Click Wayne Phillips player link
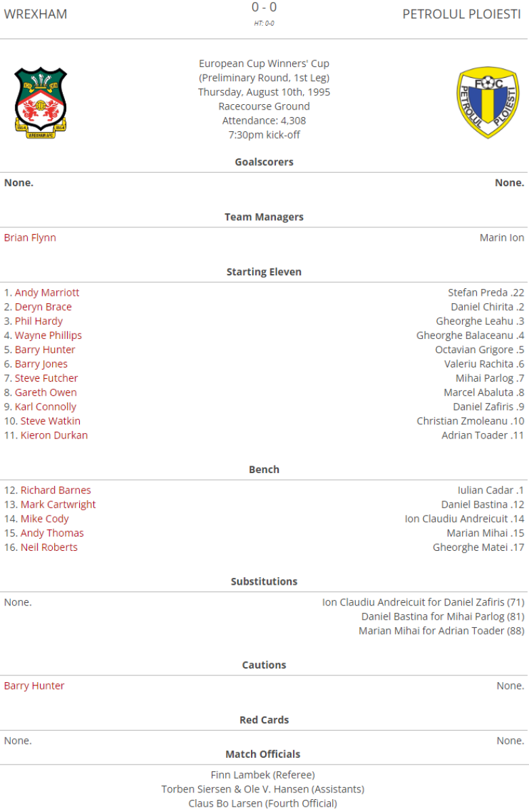 48,335
